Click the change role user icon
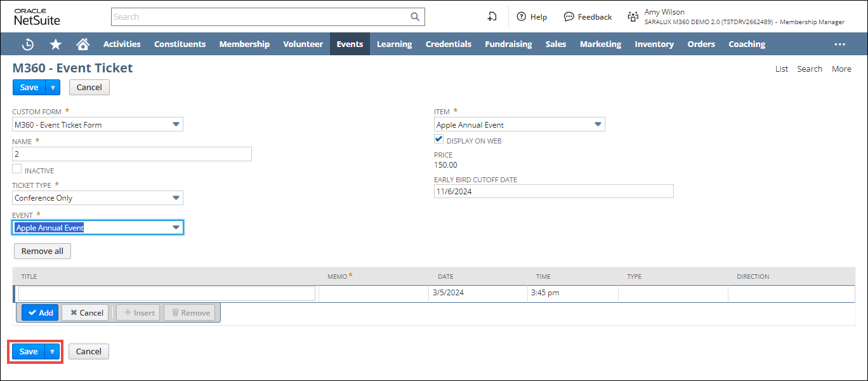Screen dimensions: 868x381 point(633,17)
